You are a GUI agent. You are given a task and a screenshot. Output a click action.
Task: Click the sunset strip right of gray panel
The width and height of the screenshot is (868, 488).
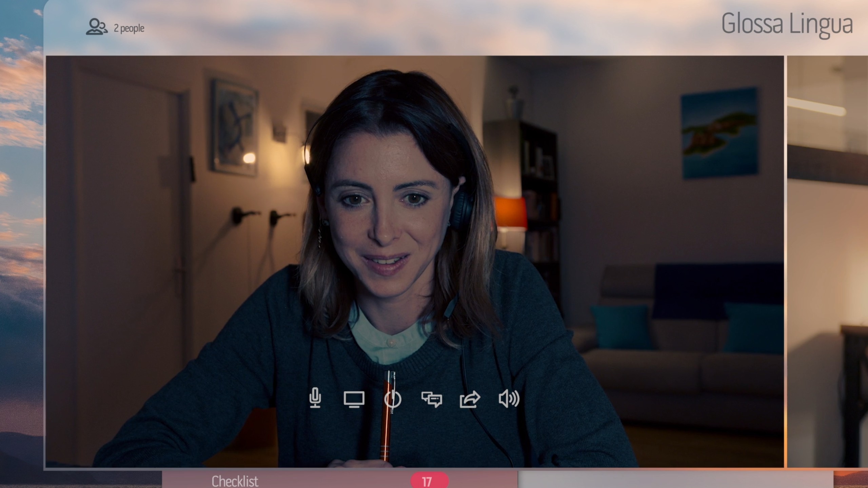pyautogui.click(x=850, y=480)
